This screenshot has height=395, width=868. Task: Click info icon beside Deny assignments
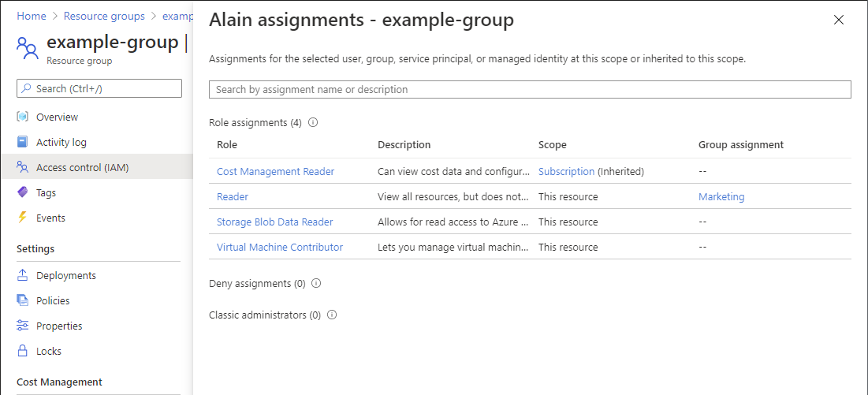[x=316, y=283]
